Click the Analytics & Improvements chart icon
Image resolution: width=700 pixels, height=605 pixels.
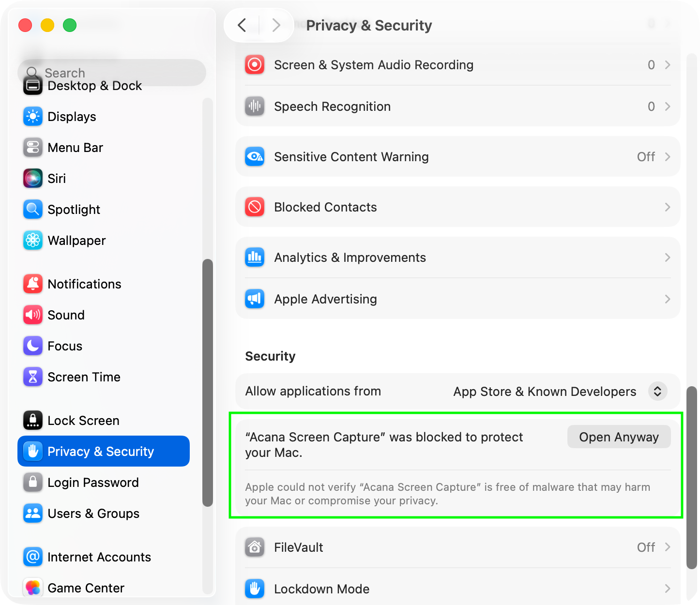point(255,257)
